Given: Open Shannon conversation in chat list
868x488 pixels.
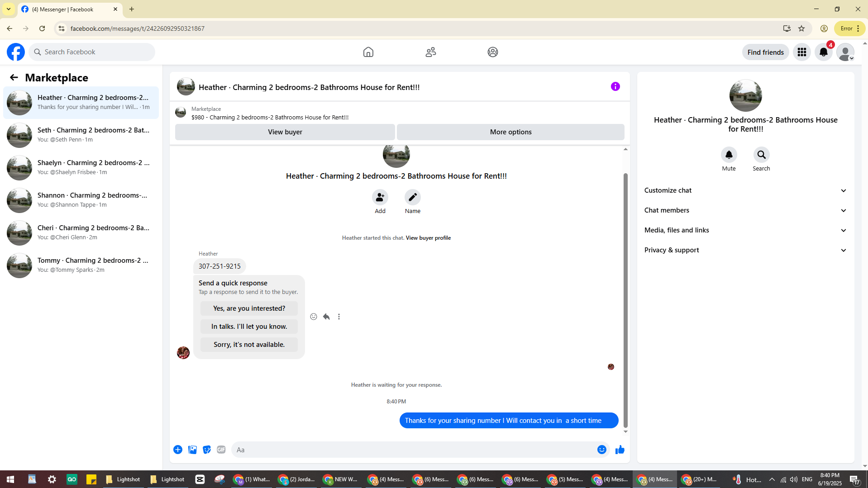Looking at the screenshot, I should 81,200.
